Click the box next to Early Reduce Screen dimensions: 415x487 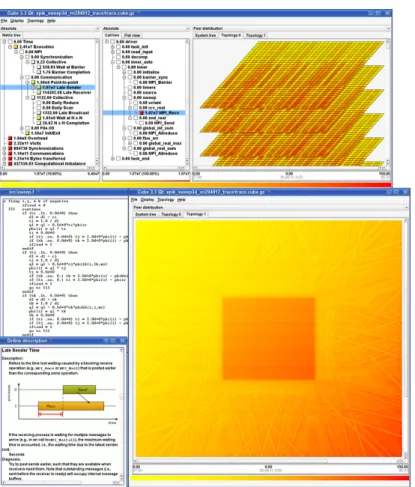(x=39, y=103)
